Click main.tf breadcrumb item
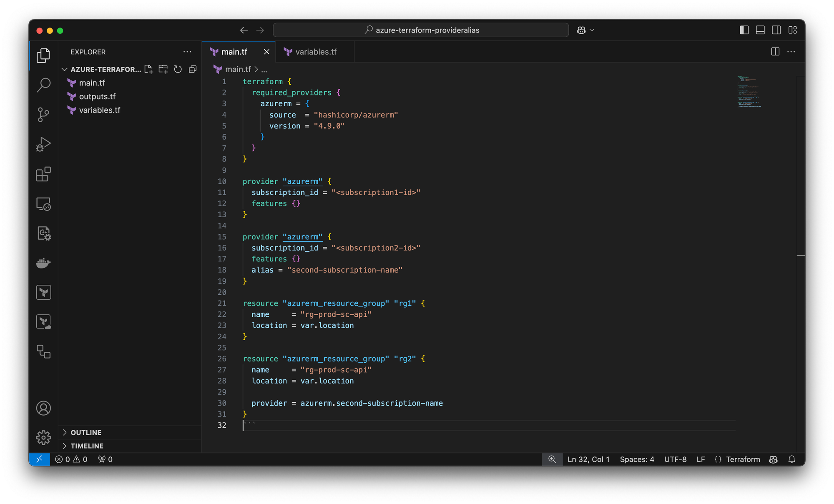The width and height of the screenshot is (834, 504). coord(238,69)
